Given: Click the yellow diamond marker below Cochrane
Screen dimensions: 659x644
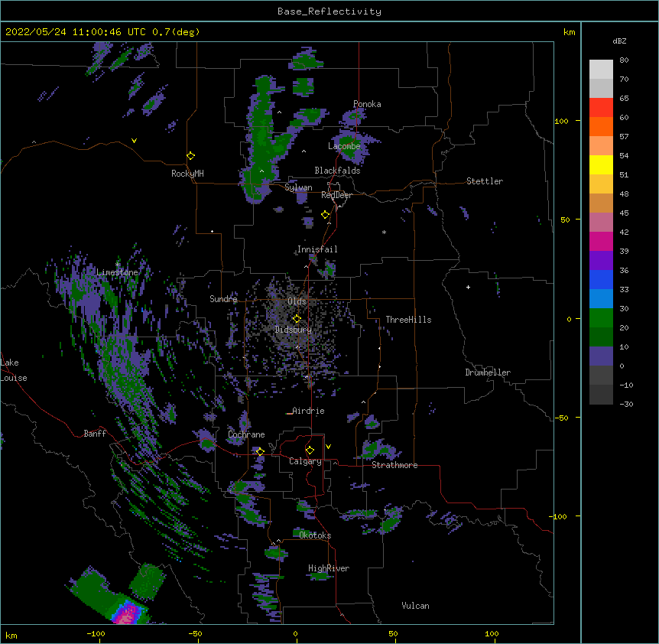Looking at the screenshot, I should (x=260, y=452).
